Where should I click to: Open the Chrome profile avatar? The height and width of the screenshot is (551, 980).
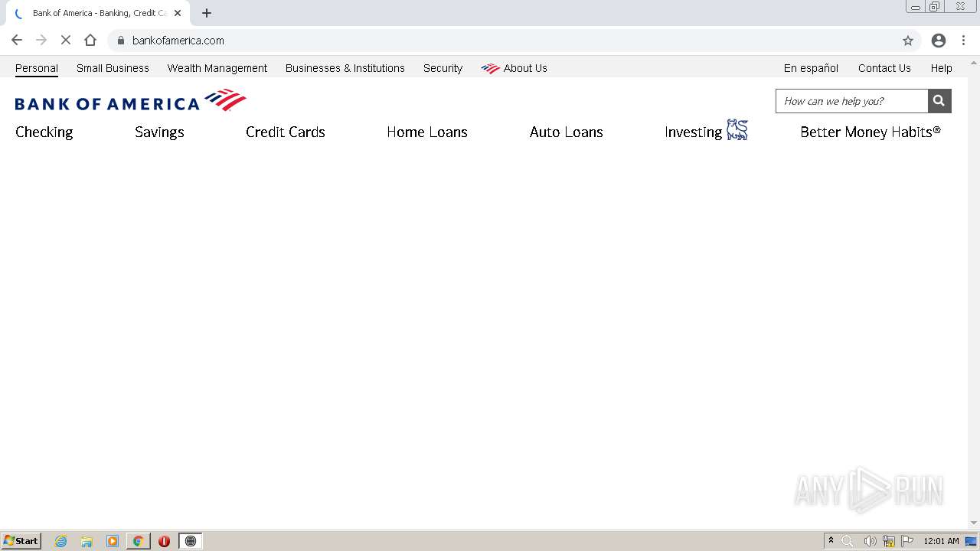tap(939, 41)
